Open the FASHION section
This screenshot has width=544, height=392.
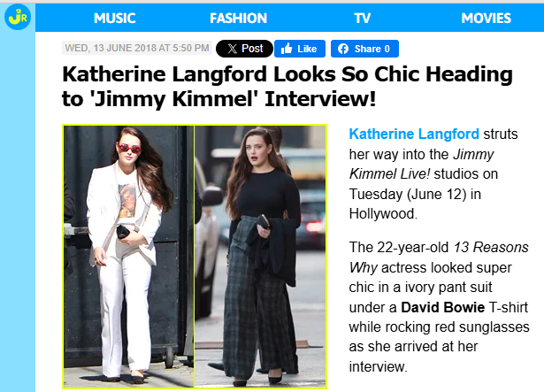[x=238, y=18]
